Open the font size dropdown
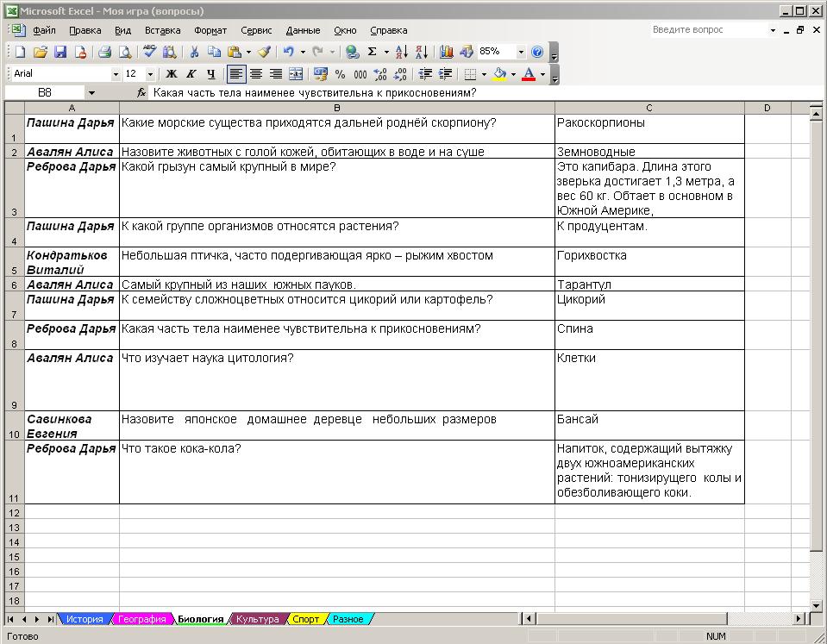 (151, 74)
